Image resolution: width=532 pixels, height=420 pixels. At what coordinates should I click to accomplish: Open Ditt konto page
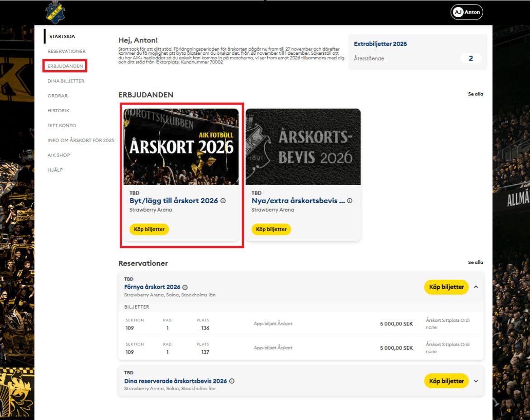click(x=62, y=125)
